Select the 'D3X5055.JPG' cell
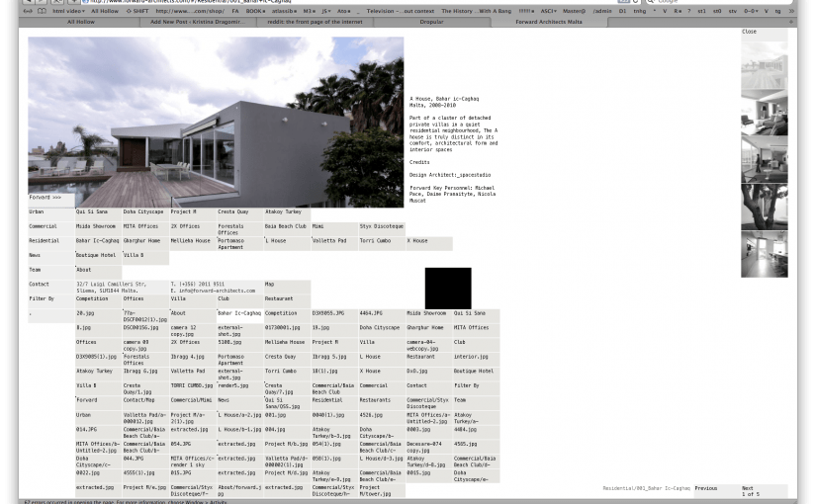816x504 pixels. tap(334, 316)
